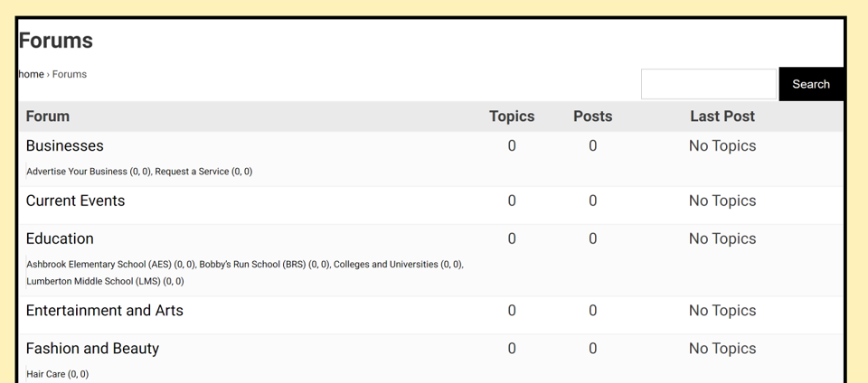Open the Fashion and Beauty forum
868x383 pixels.
click(x=92, y=349)
